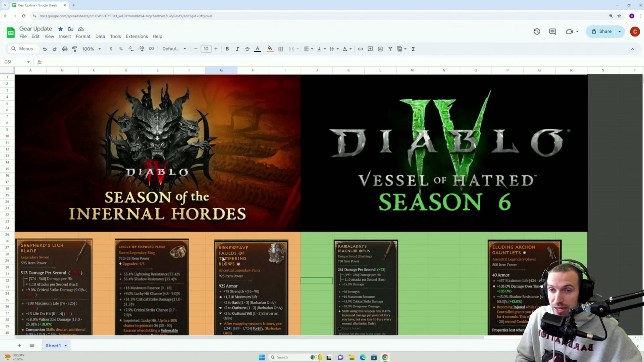Image resolution: width=644 pixels, height=362 pixels.
Task: Click the Insert link icon
Action: [360, 49]
